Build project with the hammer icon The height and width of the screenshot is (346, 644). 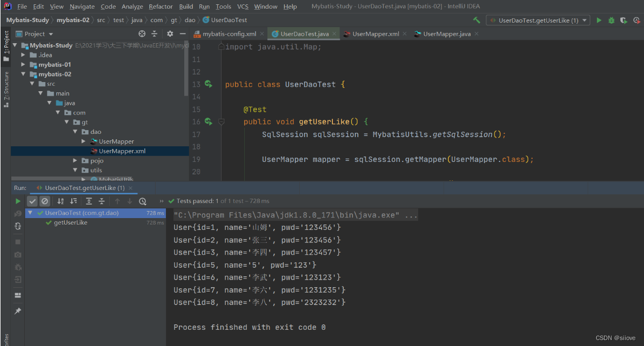point(477,20)
